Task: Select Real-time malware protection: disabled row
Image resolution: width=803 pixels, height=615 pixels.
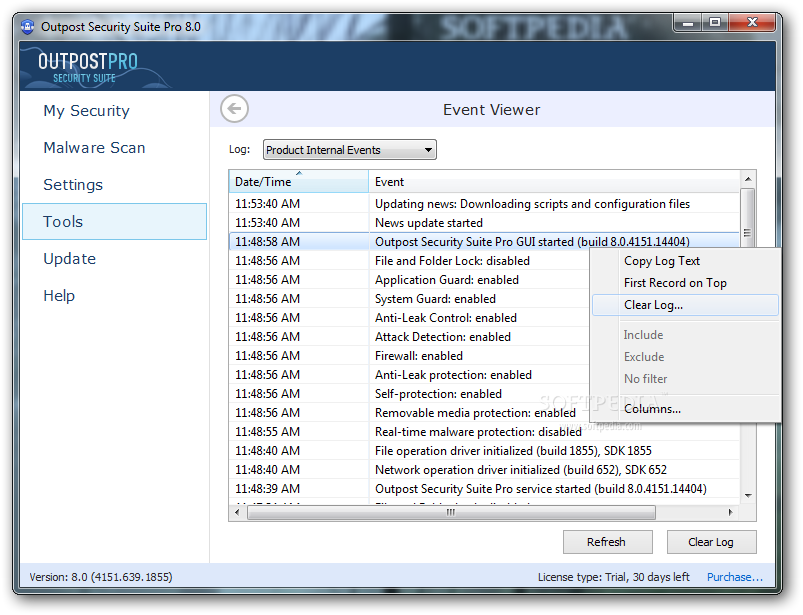Action: [x=484, y=432]
